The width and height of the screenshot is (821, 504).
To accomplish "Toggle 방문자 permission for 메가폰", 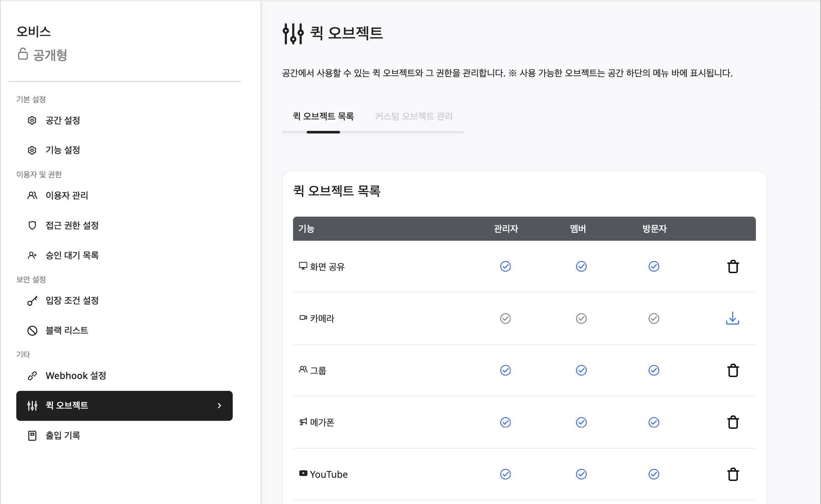I will click(x=654, y=422).
